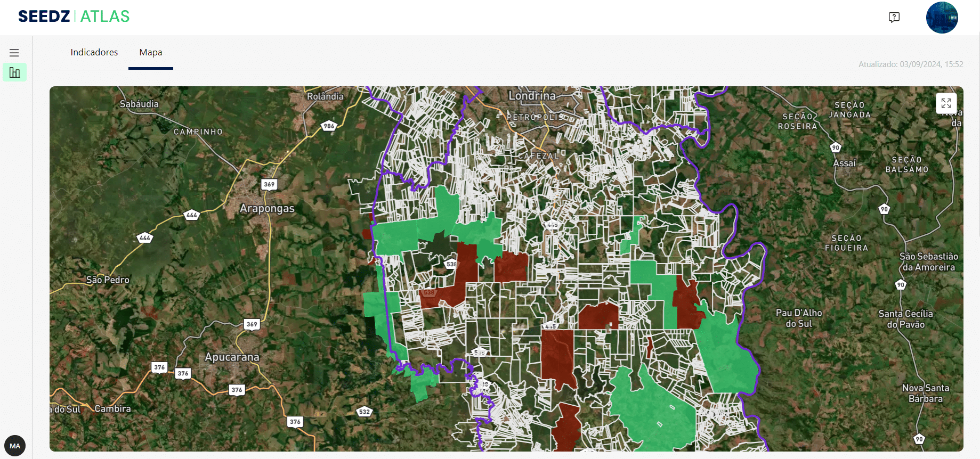Image resolution: width=980 pixels, height=459 pixels.
Task: Click the MA user badge
Action: click(15, 446)
